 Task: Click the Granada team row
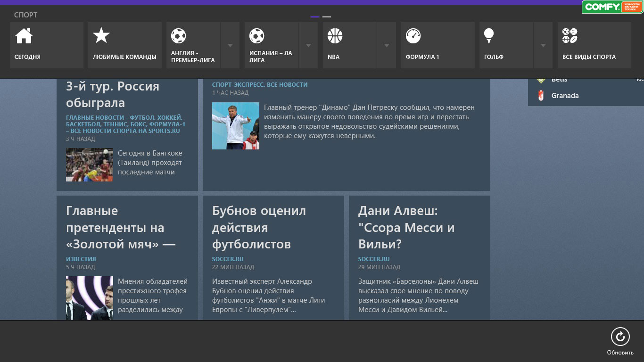[x=586, y=95]
